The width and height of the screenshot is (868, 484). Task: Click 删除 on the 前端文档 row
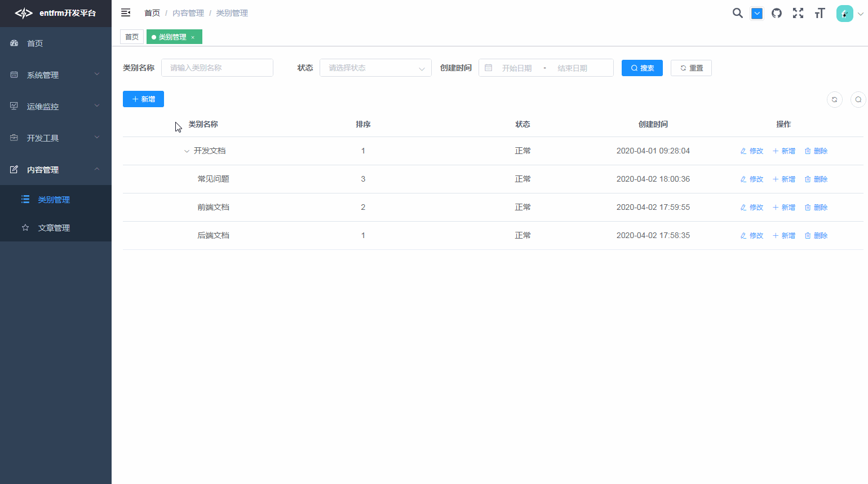pos(816,207)
